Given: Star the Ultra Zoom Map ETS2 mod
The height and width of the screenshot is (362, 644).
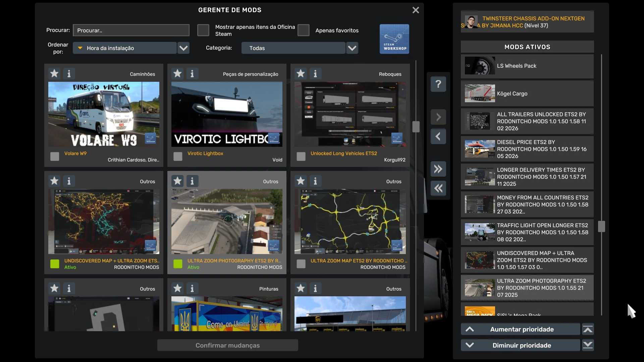Looking at the screenshot, I should pyautogui.click(x=301, y=181).
